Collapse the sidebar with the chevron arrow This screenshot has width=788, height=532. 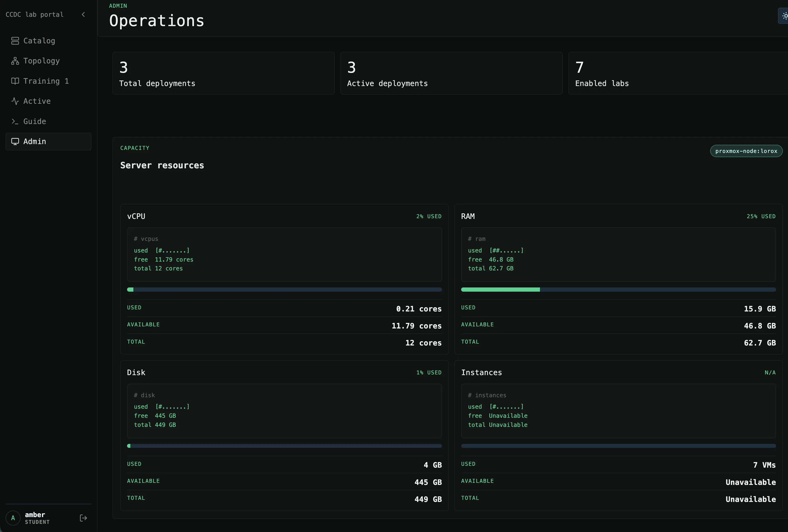83,15
